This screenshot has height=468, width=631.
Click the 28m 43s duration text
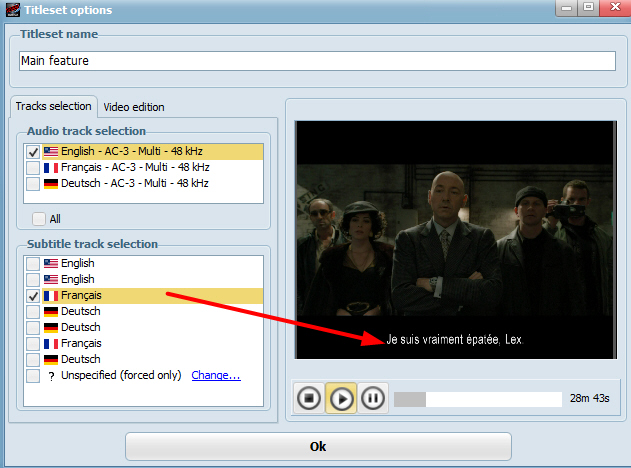click(590, 398)
